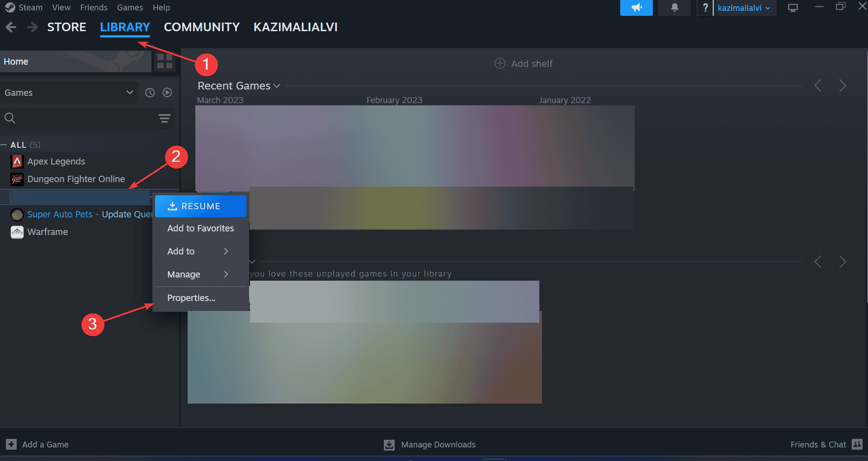
Task: Switch to the COMMUNITY tab
Action: pos(202,27)
